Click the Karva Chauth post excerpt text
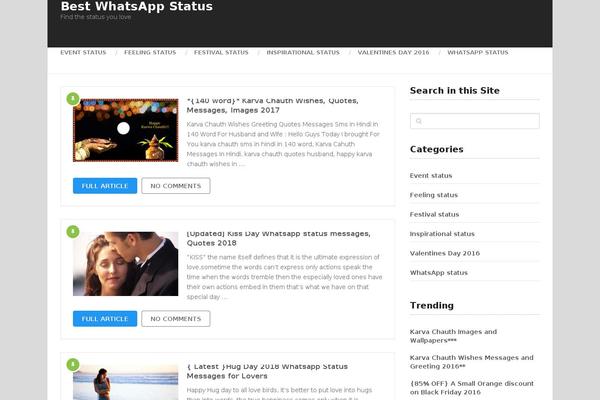This screenshot has height=400, width=600. 283,144
